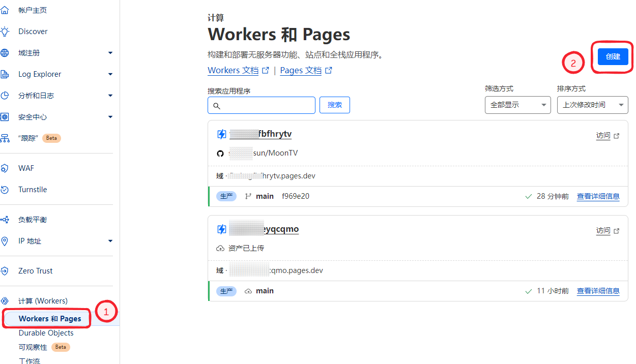The height and width of the screenshot is (364, 636).
Task: Expand the 分析和日志 sidebar section
Action: (110, 96)
